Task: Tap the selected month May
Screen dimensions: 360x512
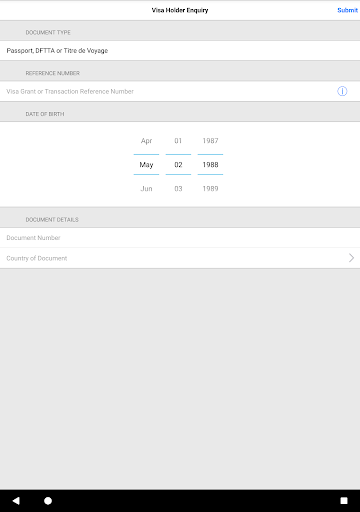Action: pyautogui.click(x=146, y=165)
